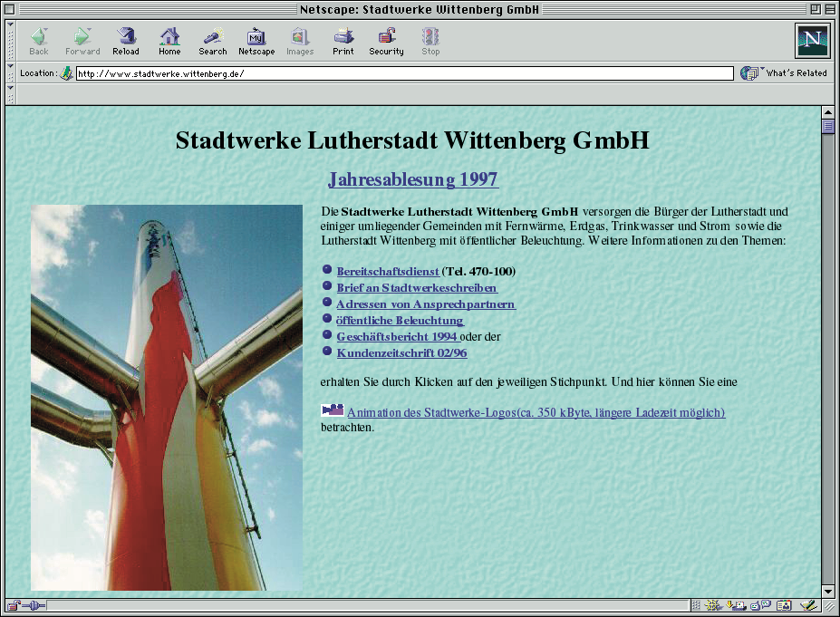This screenshot has width=840, height=617.
Task: Click the location bookmark icon beside URL
Action: click(66, 73)
